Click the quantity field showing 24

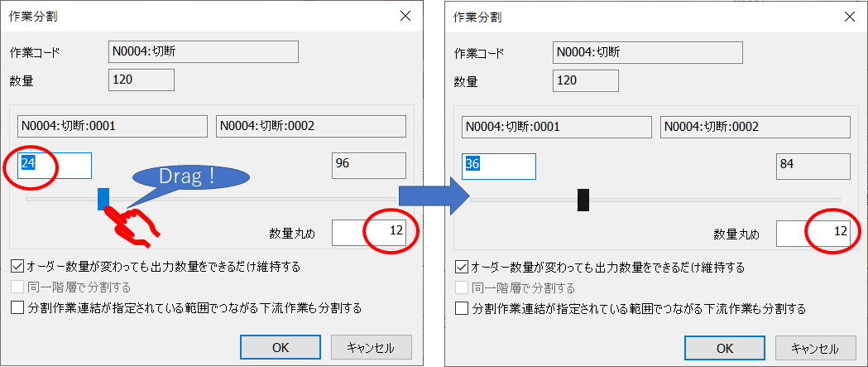[55, 165]
